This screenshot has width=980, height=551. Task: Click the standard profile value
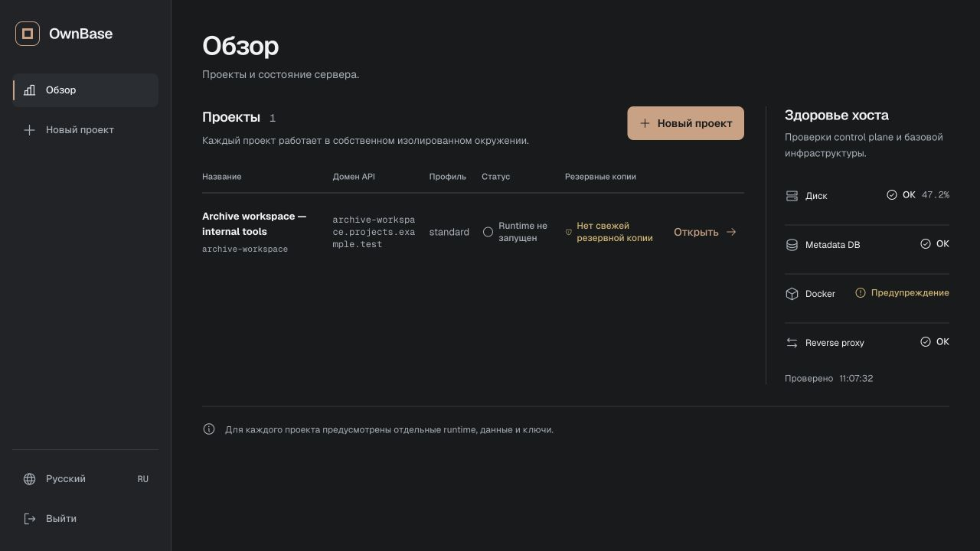pyautogui.click(x=449, y=232)
